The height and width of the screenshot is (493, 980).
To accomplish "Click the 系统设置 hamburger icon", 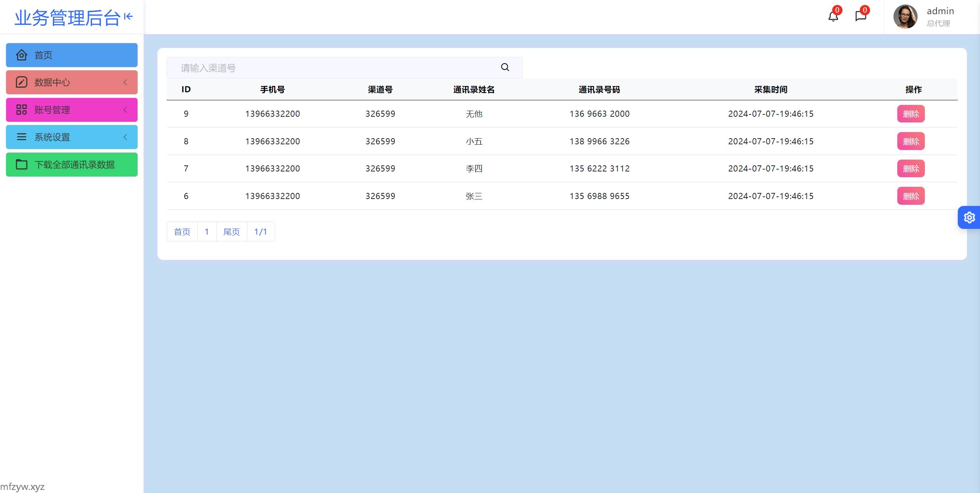I will (21, 137).
